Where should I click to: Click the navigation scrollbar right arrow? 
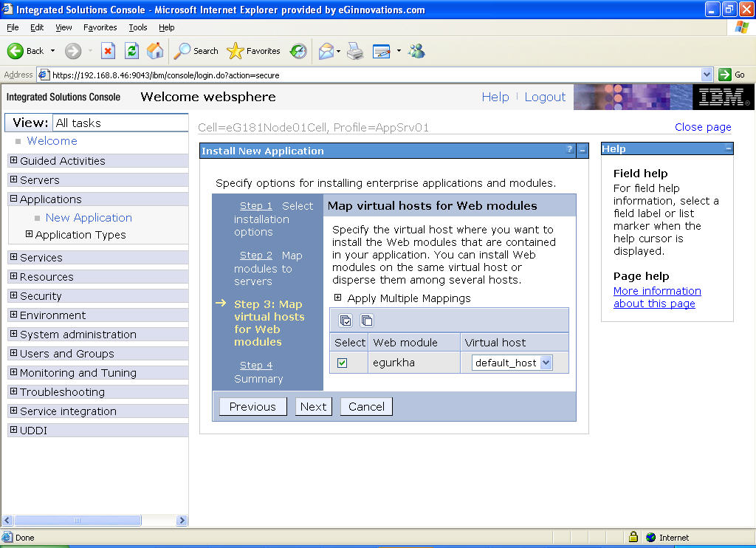pyautogui.click(x=182, y=520)
